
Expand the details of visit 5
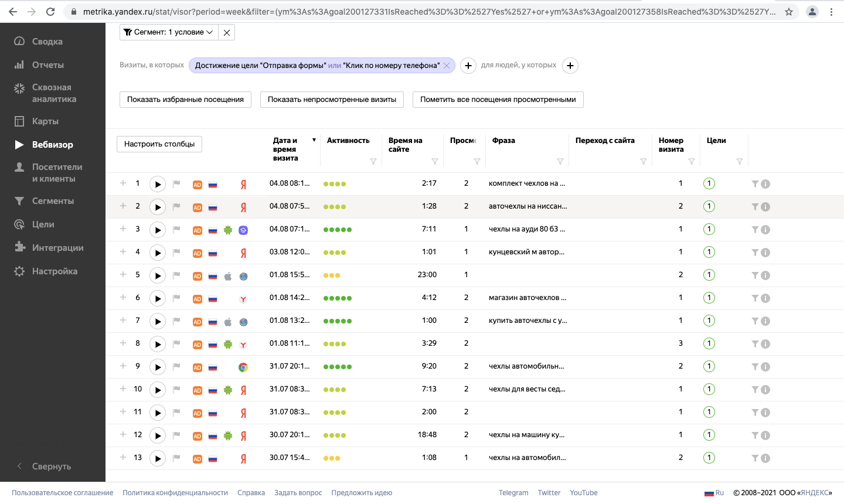point(123,274)
